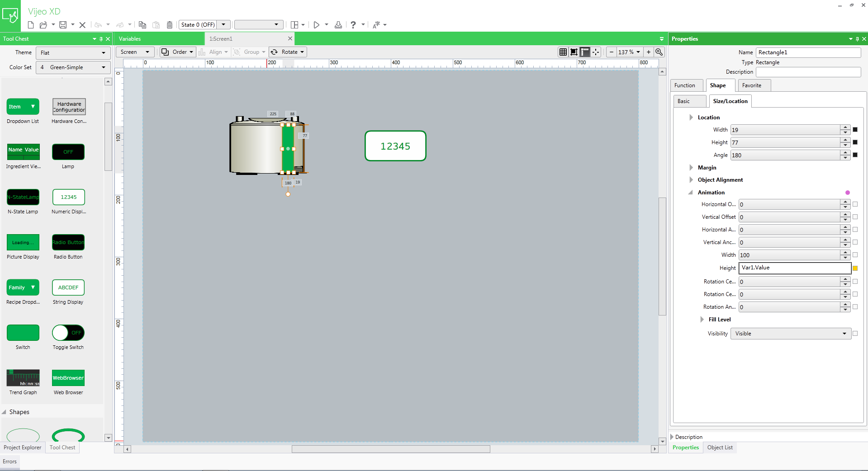Image resolution: width=868 pixels, height=471 pixels.
Task: Collapse the Animation section
Action: (691, 193)
